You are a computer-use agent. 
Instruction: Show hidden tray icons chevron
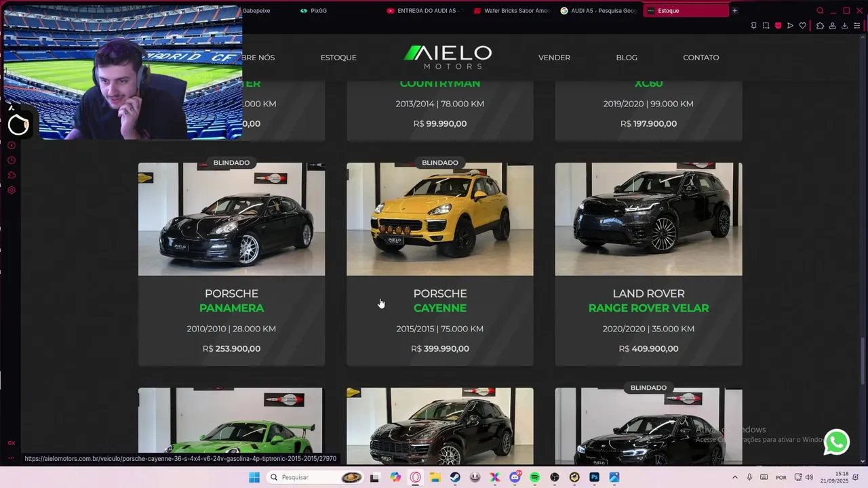pyautogui.click(x=734, y=477)
